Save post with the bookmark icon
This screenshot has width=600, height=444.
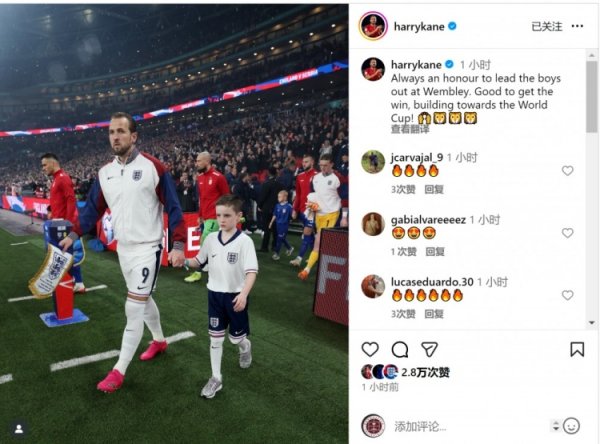577,349
